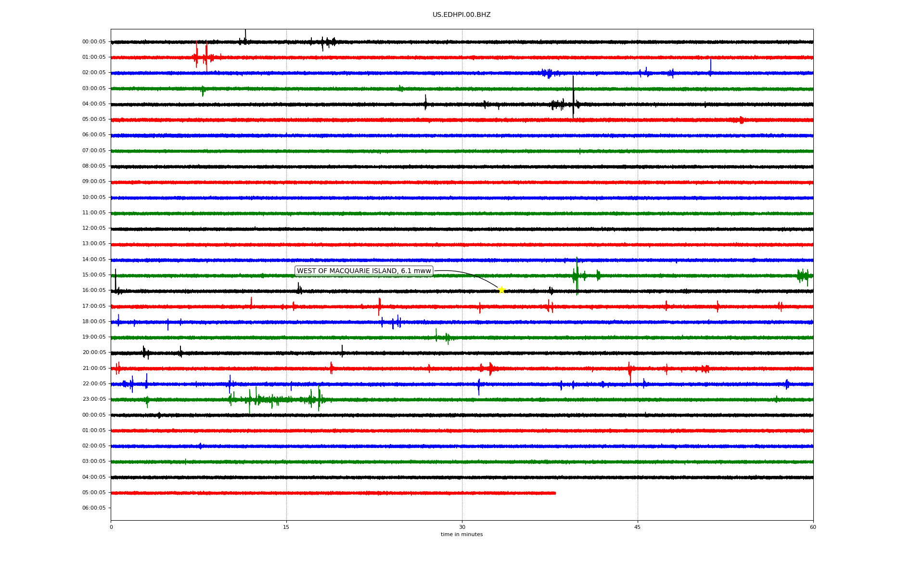This screenshot has width=924, height=578.
Task: Click the 13:00:05 trace time label
Action: (x=94, y=244)
